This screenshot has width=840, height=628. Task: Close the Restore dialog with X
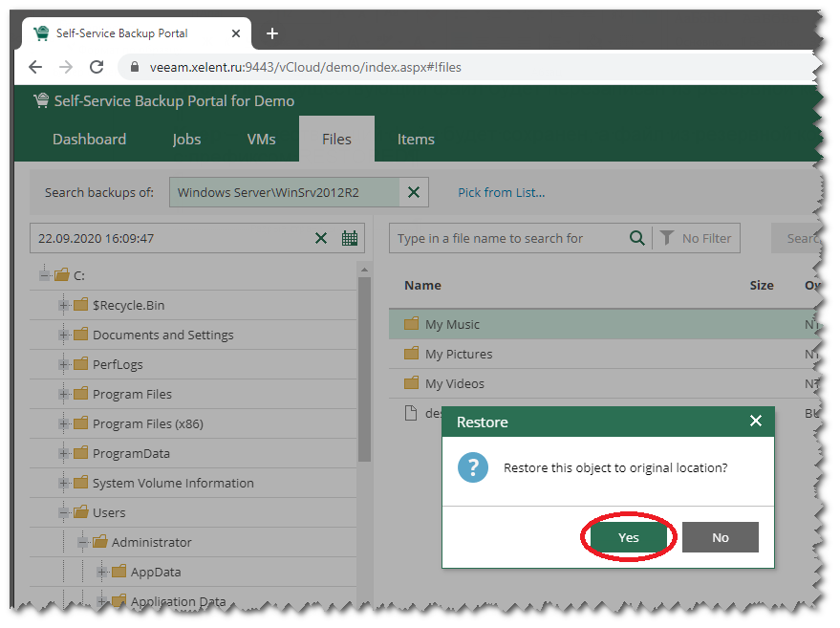755,422
